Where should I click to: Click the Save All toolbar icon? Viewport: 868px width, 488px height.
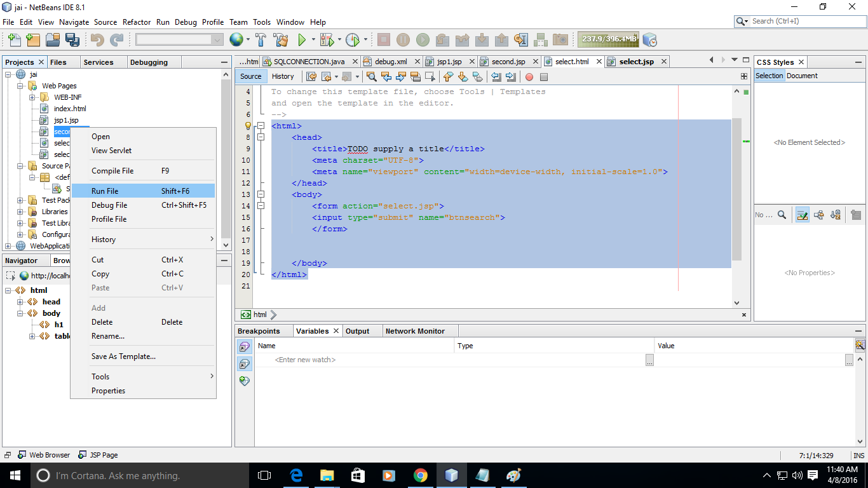[x=72, y=40]
